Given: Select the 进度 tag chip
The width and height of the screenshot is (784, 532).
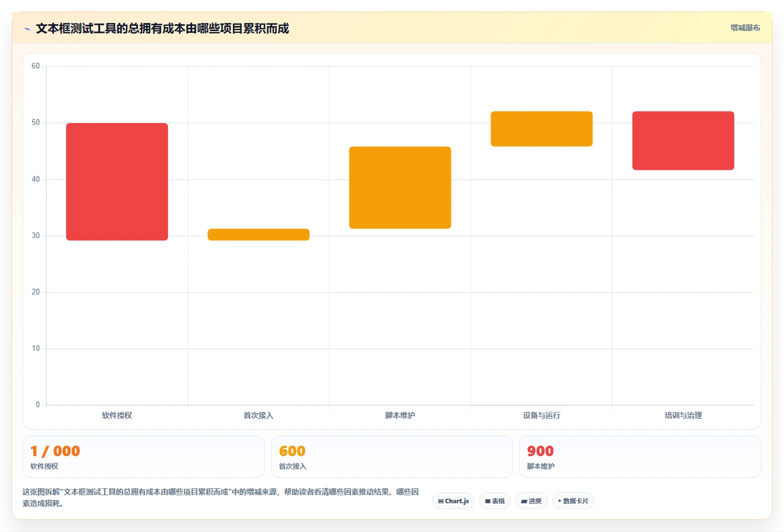Looking at the screenshot, I should (x=531, y=501).
